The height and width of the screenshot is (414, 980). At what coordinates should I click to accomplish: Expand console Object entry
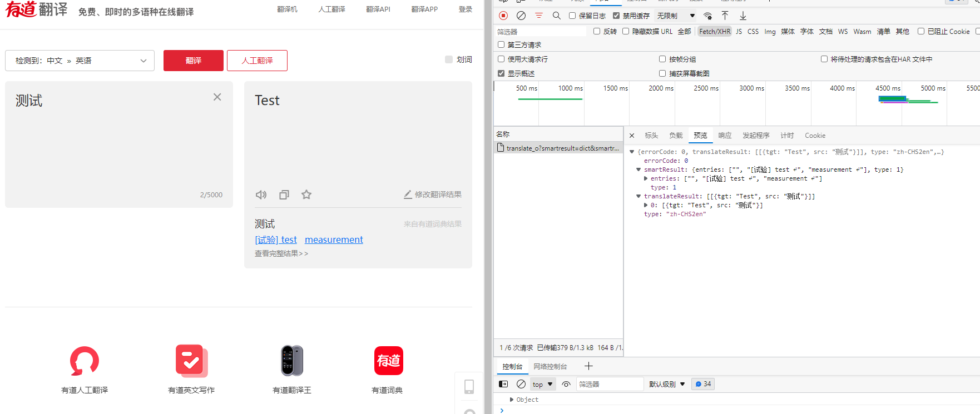pyautogui.click(x=512, y=400)
